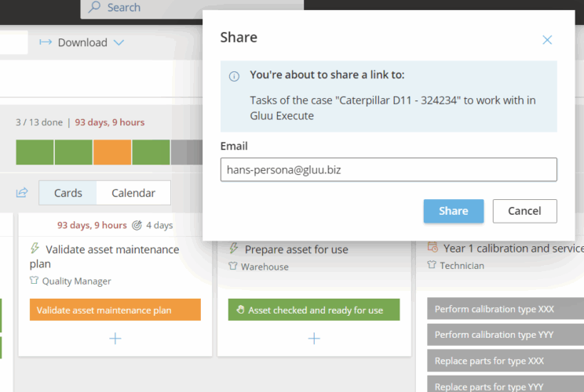584x392 pixels.
Task: Click the role icon next to Quality Manager
Action: [35, 281]
